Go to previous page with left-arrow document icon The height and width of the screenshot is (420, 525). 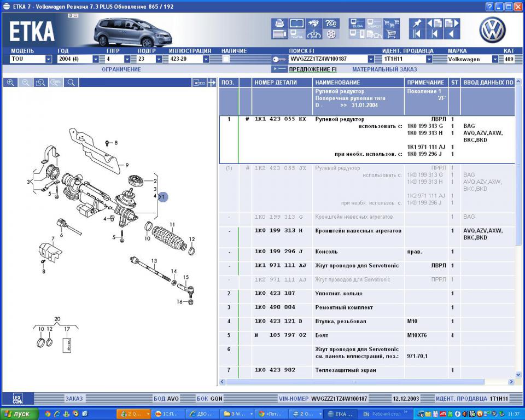(x=434, y=24)
